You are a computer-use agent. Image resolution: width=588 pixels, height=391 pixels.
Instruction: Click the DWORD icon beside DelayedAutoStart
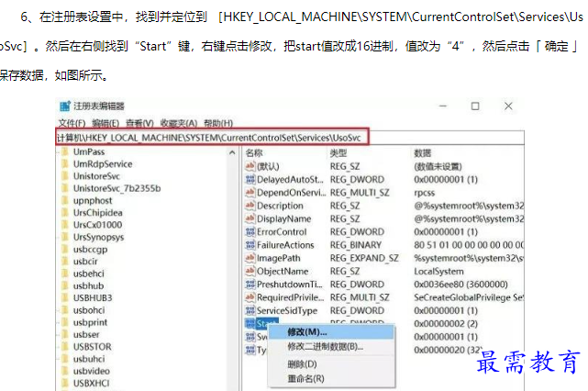point(250,179)
